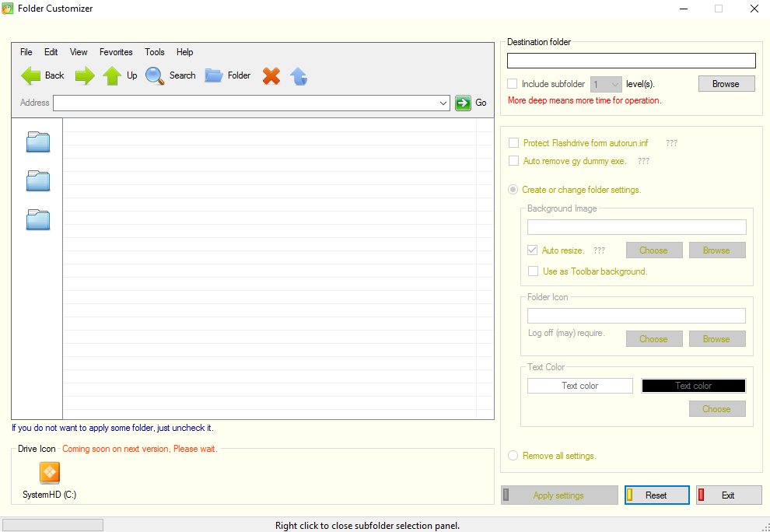Open Search with the magnifier icon

pyautogui.click(x=155, y=75)
